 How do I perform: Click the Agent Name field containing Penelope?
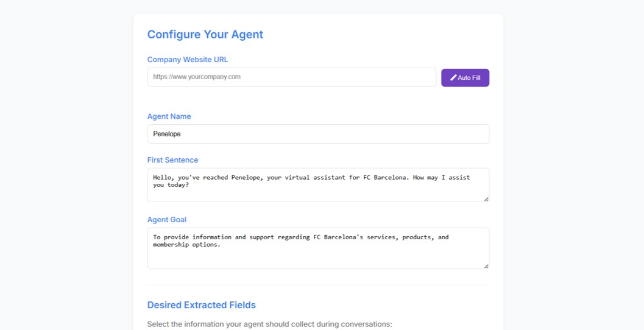tap(318, 134)
